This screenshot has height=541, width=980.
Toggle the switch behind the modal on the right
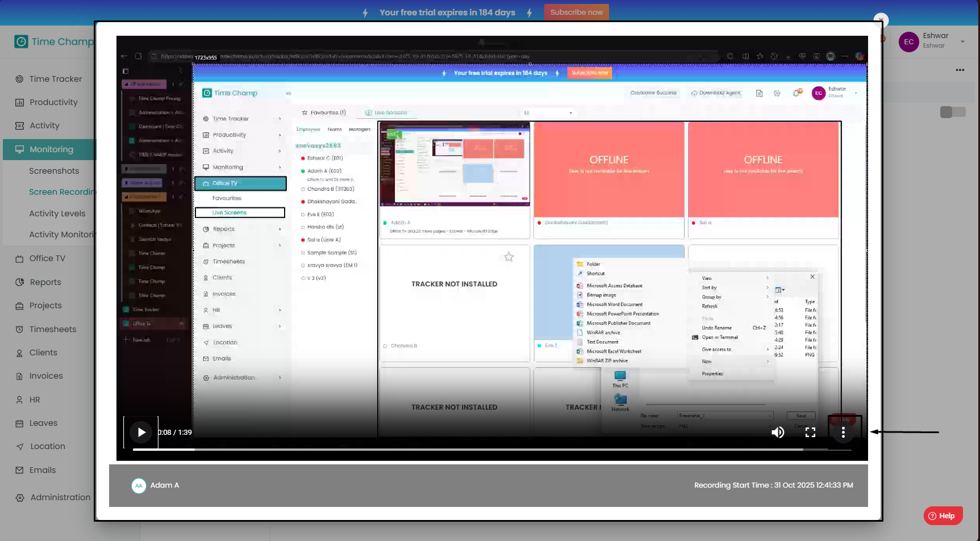953,112
